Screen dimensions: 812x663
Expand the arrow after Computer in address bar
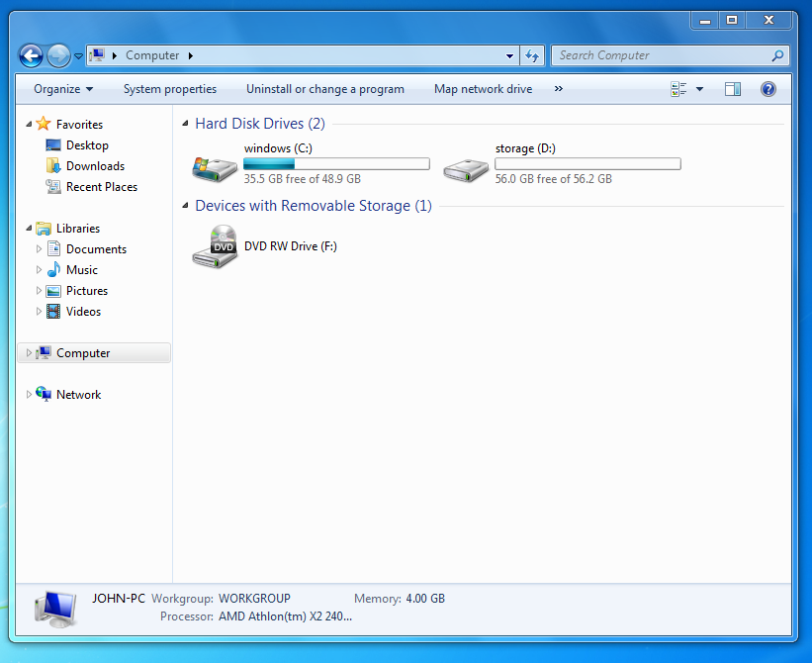coord(191,55)
